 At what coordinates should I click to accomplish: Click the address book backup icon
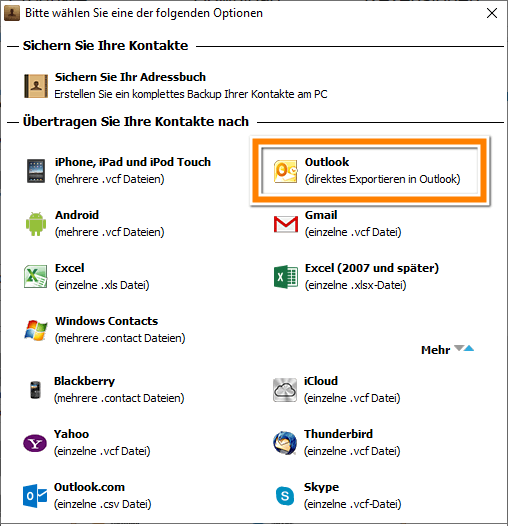(36, 86)
